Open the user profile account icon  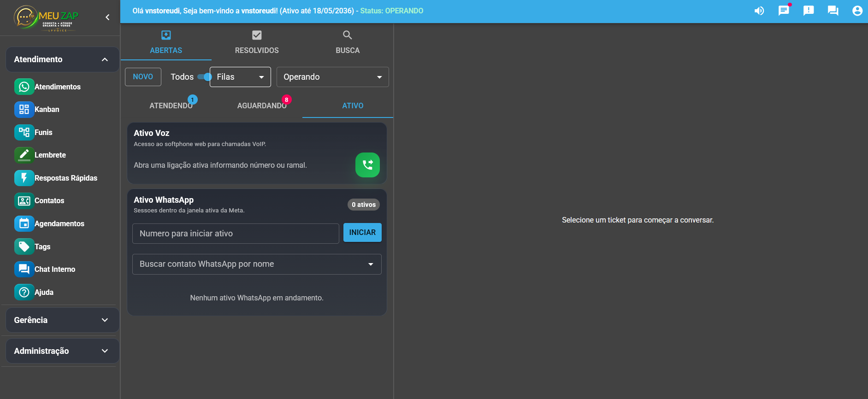[857, 11]
